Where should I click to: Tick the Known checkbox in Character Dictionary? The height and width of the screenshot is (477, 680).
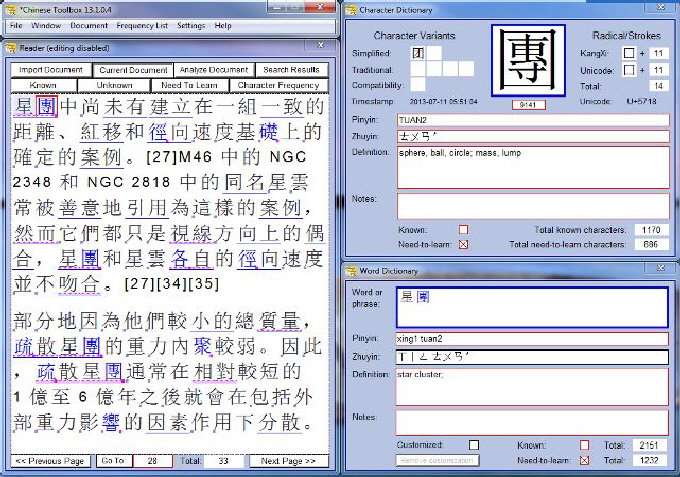[x=463, y=229]
